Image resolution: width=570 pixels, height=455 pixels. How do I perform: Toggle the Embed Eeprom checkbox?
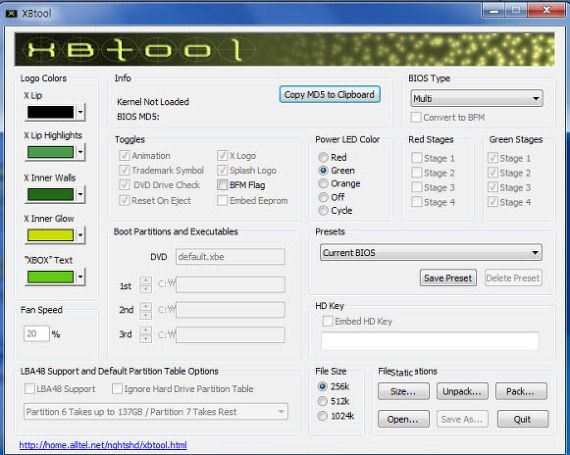pos(222,200)
